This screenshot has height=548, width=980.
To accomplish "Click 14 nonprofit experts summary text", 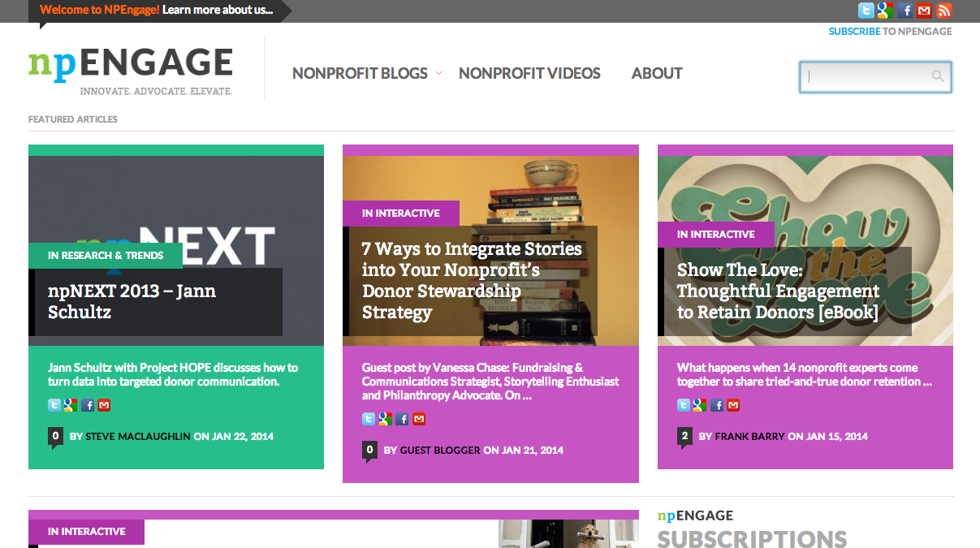I will pyautogui.click(x=804, y=374).
